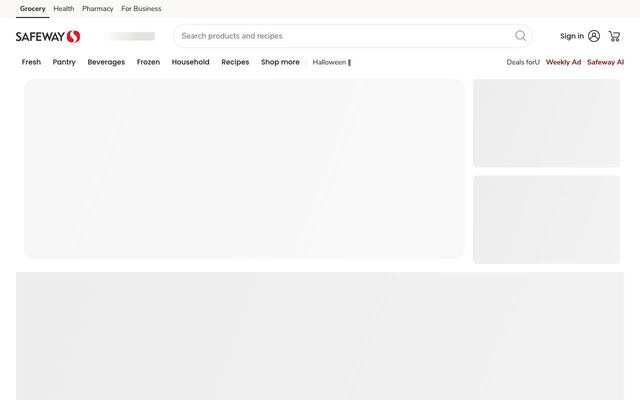This screenshot has height=400, width=640.
Task: Click the Sign in link
Action: click(572, 36)
